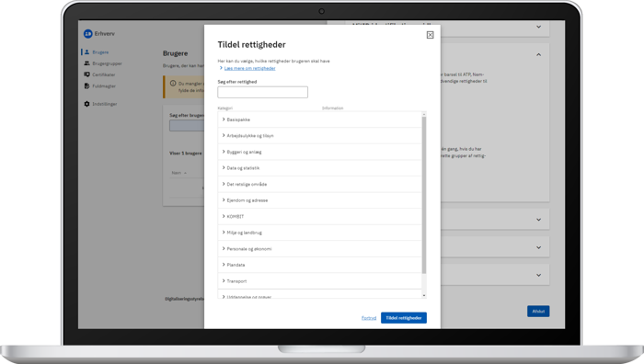The image size is (644, 364).
Task: Click the Afslut button
Action: (x=538, y=311)
